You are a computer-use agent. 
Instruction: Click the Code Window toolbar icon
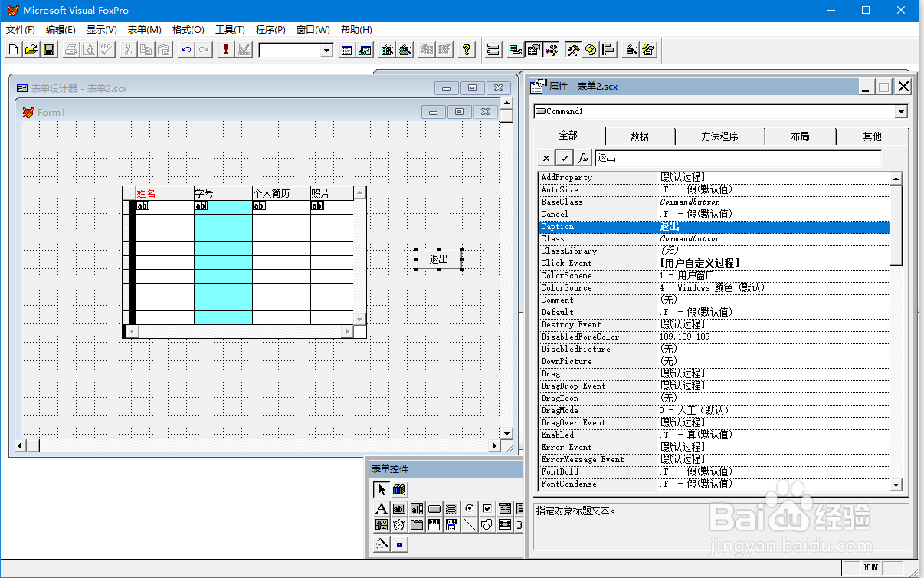tap(552, 50)
